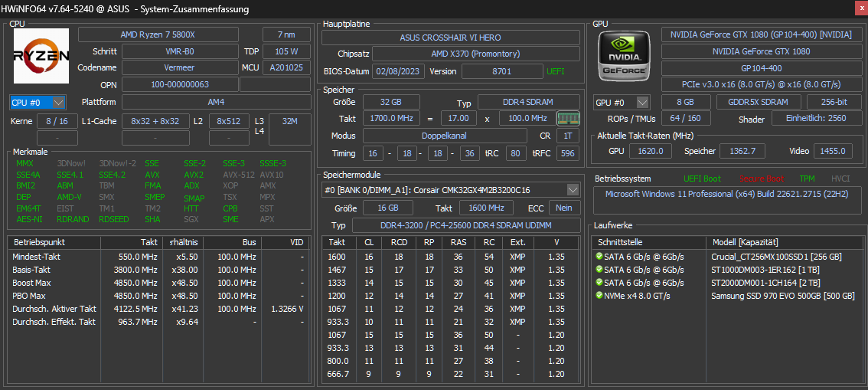The width and height of the screenshot is (868, 390).
Task: Select the 666.7 row in the timings table
Action: [450, 373]
